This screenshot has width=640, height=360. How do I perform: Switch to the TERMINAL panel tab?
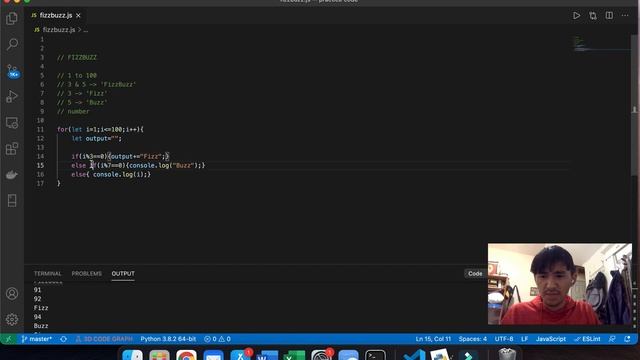pyautogui.click(x=48, y=273)
